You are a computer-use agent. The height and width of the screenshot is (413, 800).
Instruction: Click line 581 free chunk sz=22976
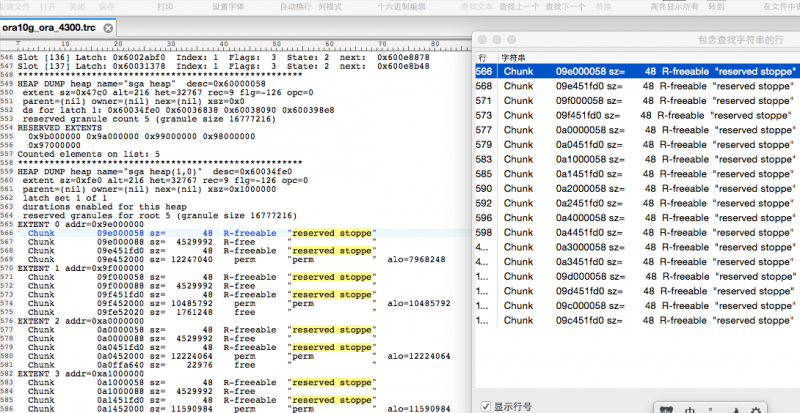(x=203, y=365)
